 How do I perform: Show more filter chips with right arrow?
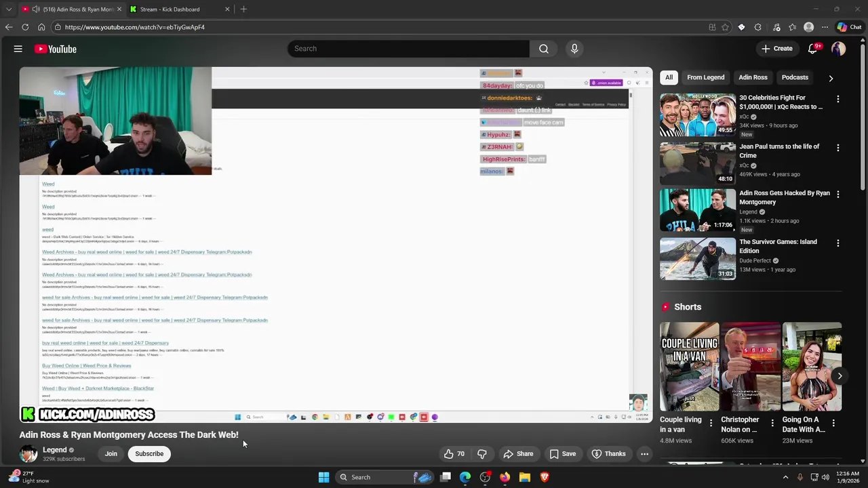coord(831,78)
